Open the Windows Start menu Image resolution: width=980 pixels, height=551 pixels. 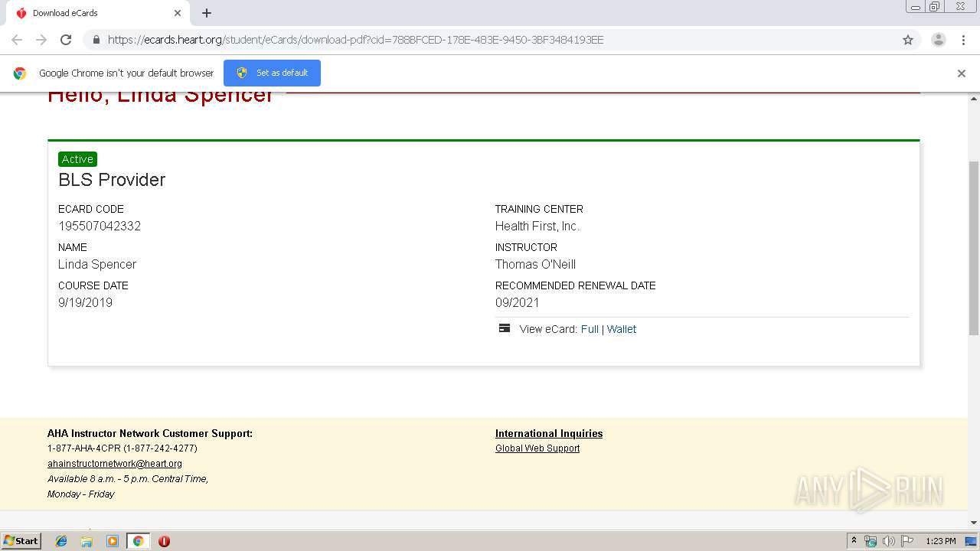click(21, 541)
